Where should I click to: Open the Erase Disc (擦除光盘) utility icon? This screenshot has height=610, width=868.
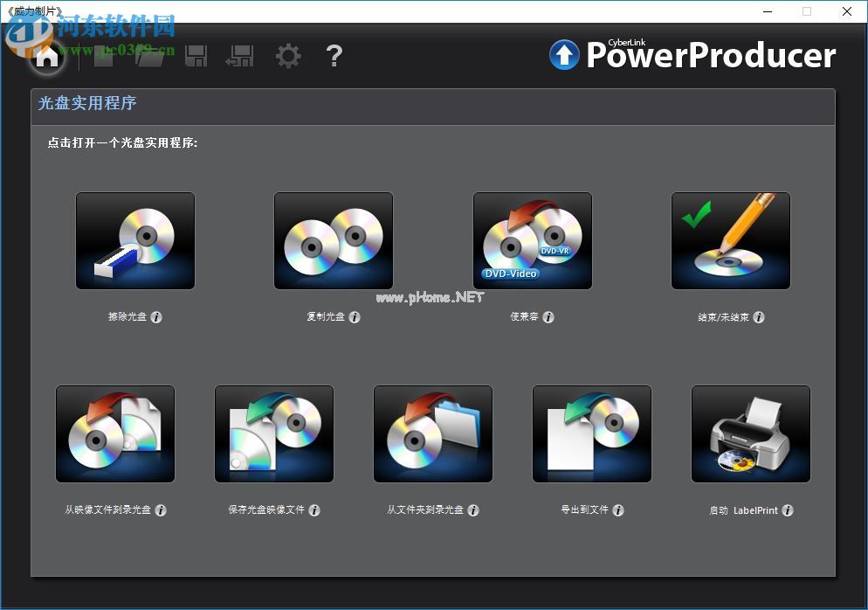(x=135, y=241)
